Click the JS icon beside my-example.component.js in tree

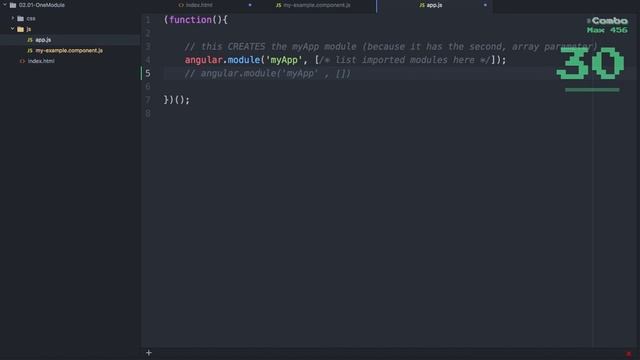click(x=30, y=51)
